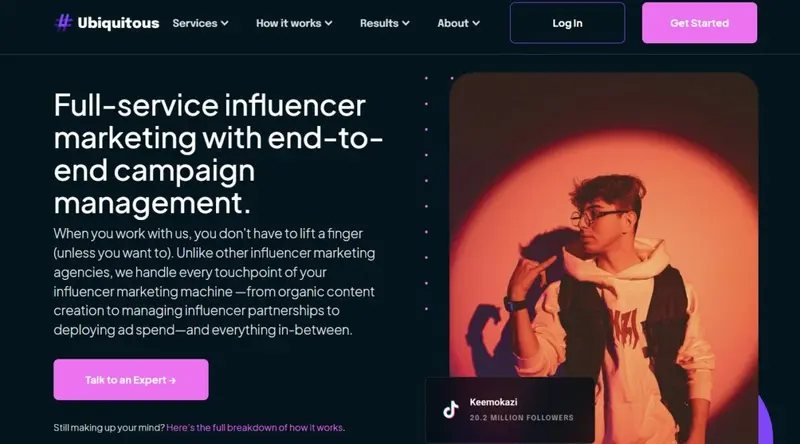Open the About menu item

click(453, 23)
